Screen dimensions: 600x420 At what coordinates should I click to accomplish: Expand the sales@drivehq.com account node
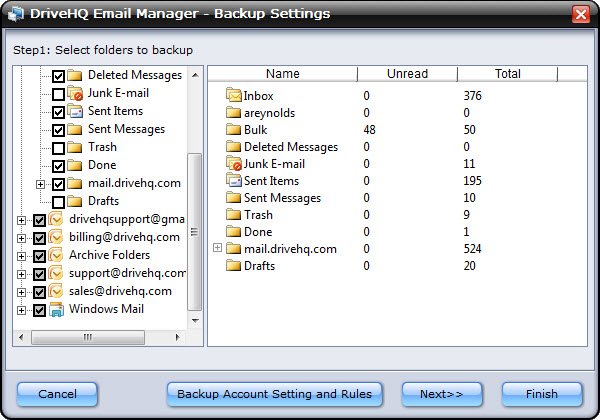(22, 292)
